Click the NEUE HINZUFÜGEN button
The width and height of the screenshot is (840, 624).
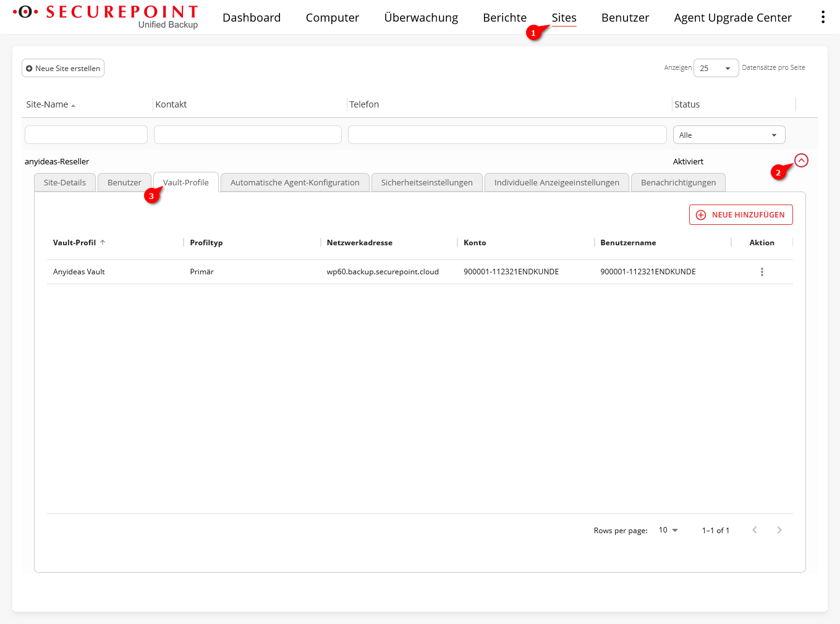(x=740, y=215)
